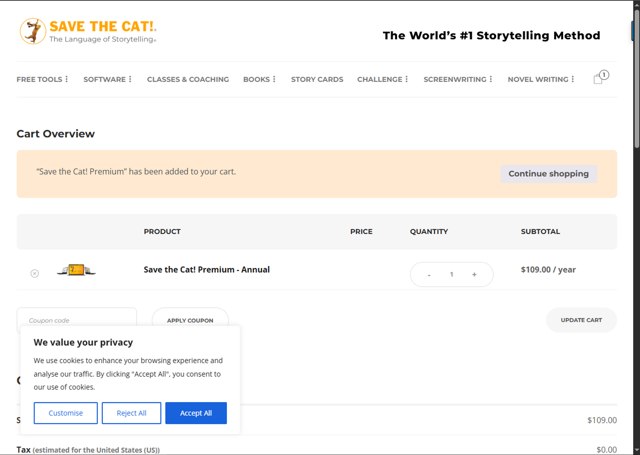Remove Save the Cat! Premium from cart
This screenshot has width=640, height=455.
[x=35, y=273]
